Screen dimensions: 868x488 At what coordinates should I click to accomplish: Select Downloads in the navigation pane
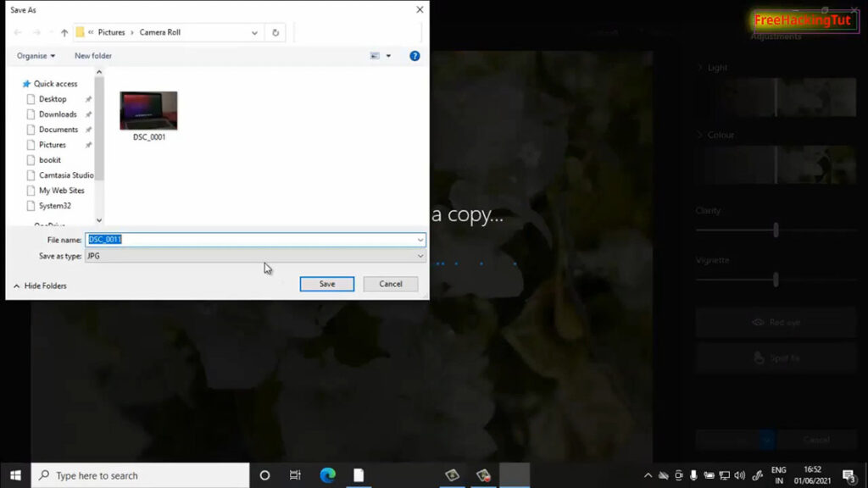tap(58, 114)
